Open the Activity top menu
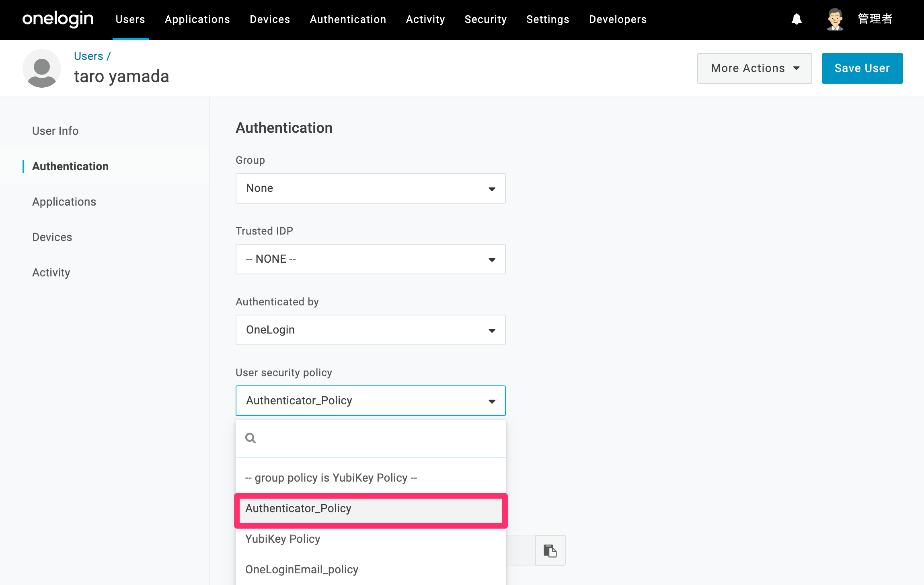 (425, 19)
